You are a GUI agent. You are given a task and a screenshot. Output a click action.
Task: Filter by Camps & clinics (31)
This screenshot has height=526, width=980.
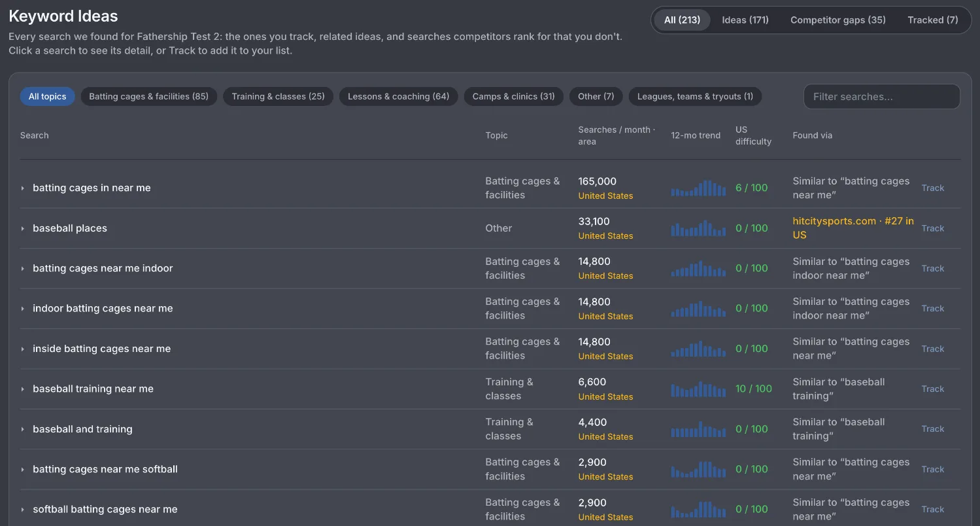point(514,96)
